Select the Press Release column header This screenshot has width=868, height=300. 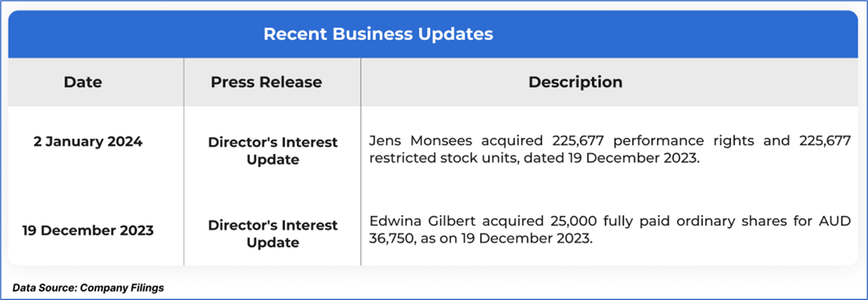pos(266,82)
